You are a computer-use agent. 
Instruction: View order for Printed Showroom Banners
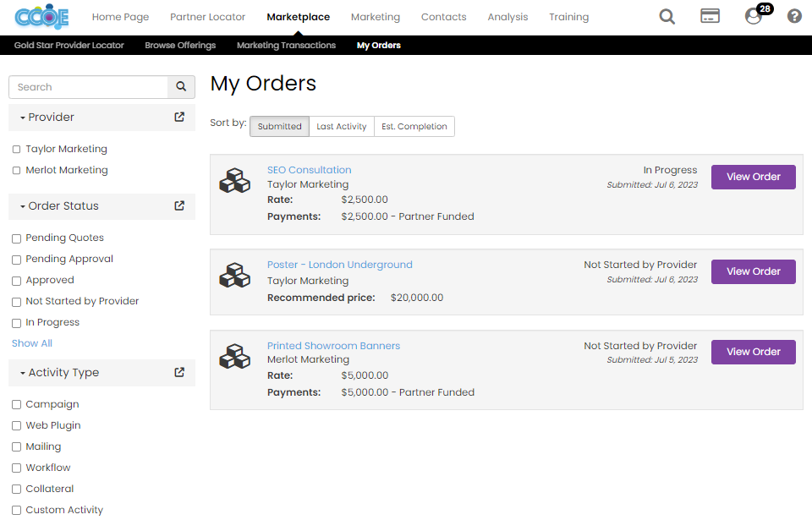pos(753,352)
